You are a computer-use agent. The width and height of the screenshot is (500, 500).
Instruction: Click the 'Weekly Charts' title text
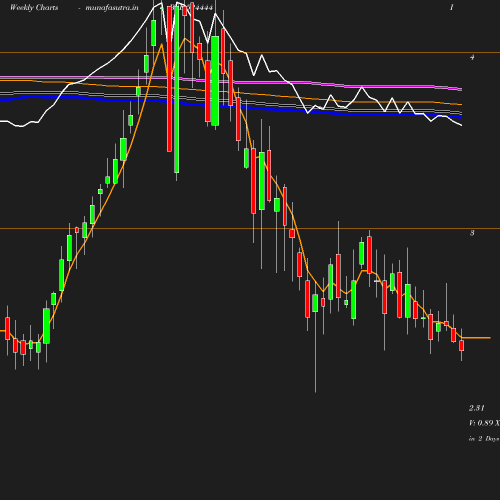(x=34, y=8)
